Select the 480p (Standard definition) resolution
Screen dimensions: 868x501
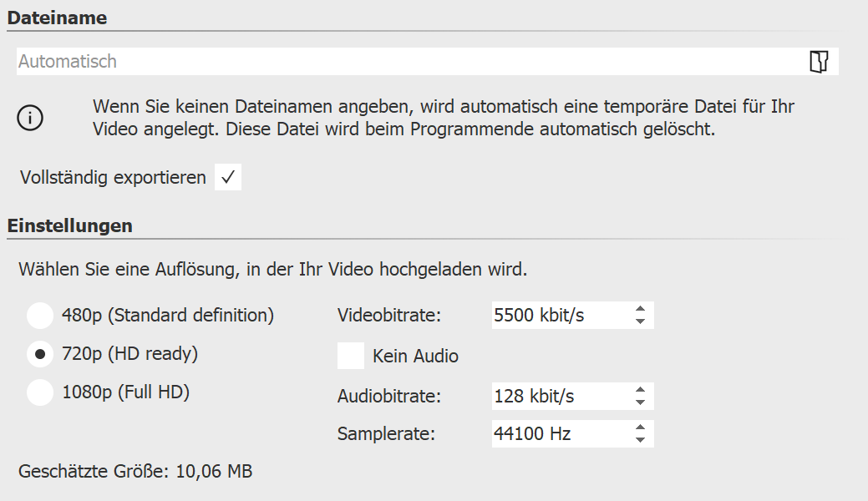[x=39, y=316]
